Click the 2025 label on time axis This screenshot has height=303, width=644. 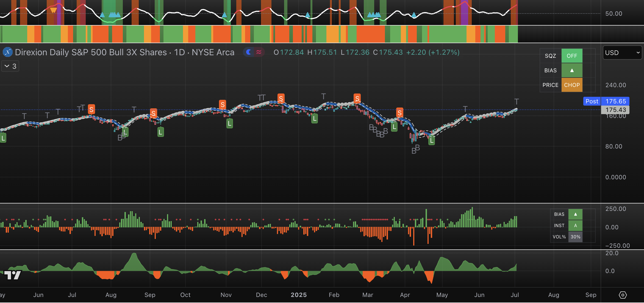[299, 295]
